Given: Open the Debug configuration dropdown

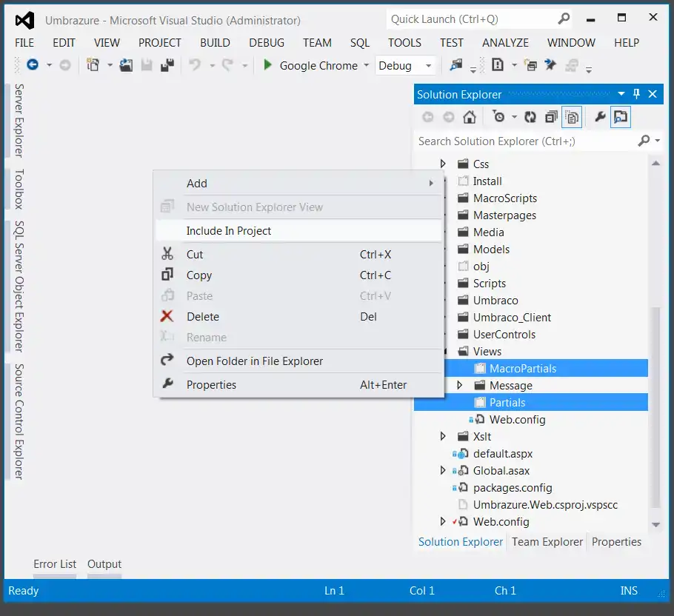Looking at the screenshot, I should tap(429, 66).
